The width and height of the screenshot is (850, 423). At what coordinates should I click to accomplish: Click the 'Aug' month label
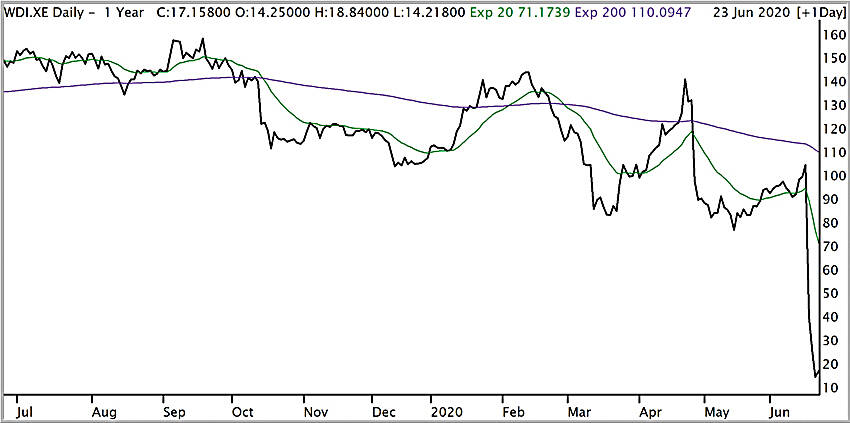pos(104,412)
